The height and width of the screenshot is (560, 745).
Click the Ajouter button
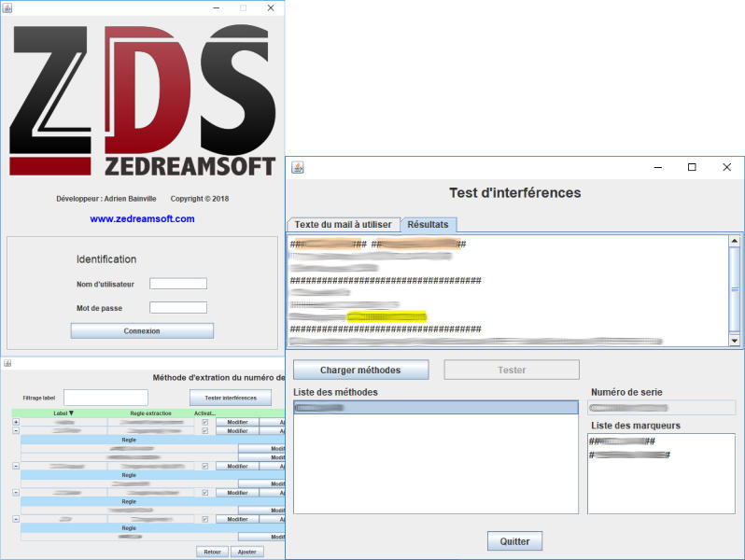(x=247, y=552)
